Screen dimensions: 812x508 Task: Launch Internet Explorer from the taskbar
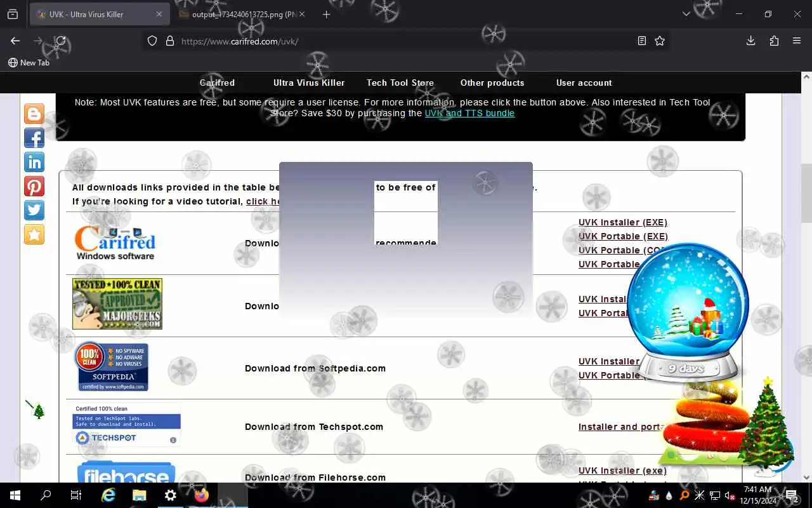pyautogui.click(x=108, y=495)
